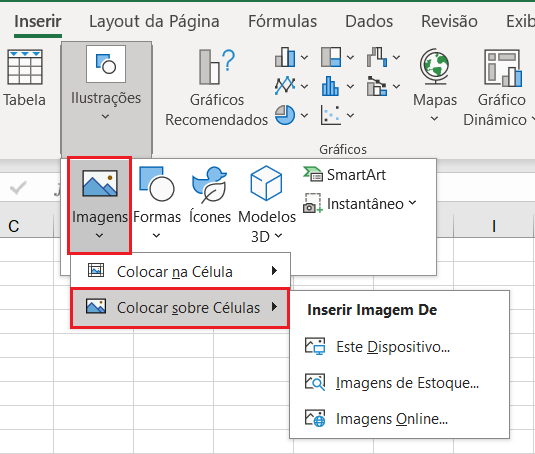Open Gráficos Recomendados chart icon
535x454 pixels.
(217, 67)
